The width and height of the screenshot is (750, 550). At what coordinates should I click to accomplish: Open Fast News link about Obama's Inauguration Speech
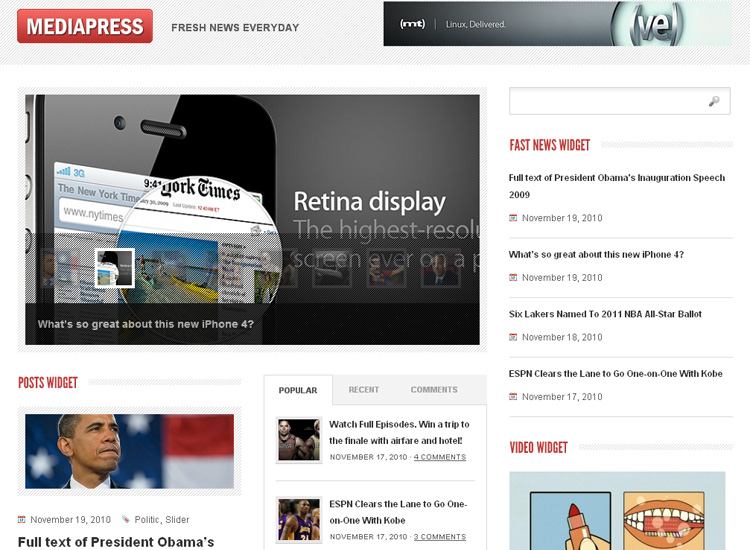617,186
